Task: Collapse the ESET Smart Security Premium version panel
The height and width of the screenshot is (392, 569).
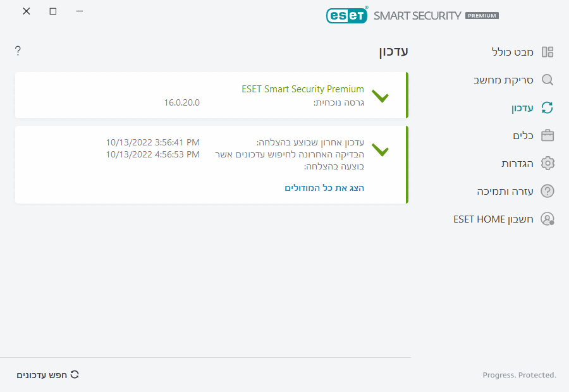Action: click(381, 96)
